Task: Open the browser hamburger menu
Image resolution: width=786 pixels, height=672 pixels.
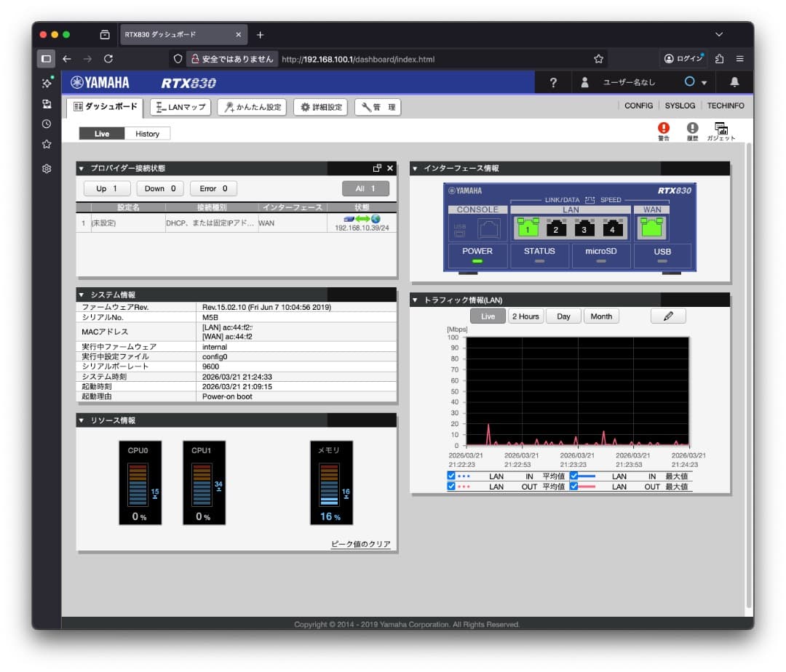Action: pos(740,59)
